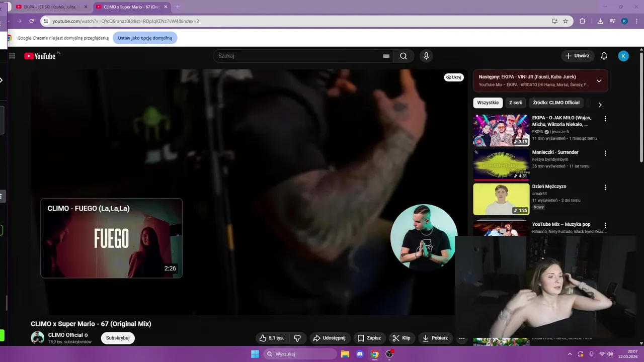Open EKIPA - O JAK MIŁO thumbnail

coord(501,130)
